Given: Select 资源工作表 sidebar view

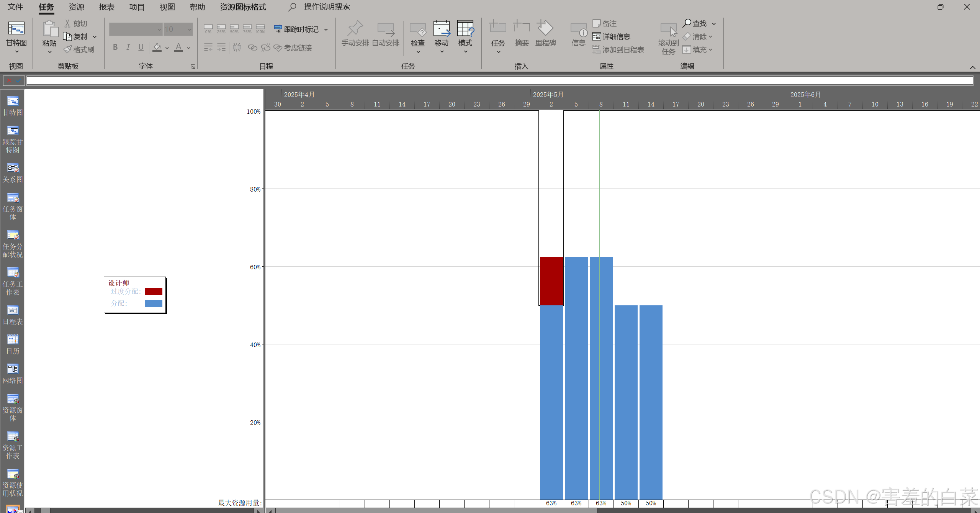Looking at the screenshot, I should point(13,444).
